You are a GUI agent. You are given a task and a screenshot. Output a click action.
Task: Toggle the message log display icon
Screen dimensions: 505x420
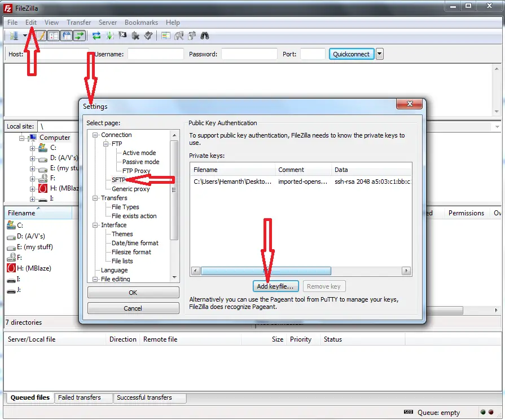pos(41,36)
